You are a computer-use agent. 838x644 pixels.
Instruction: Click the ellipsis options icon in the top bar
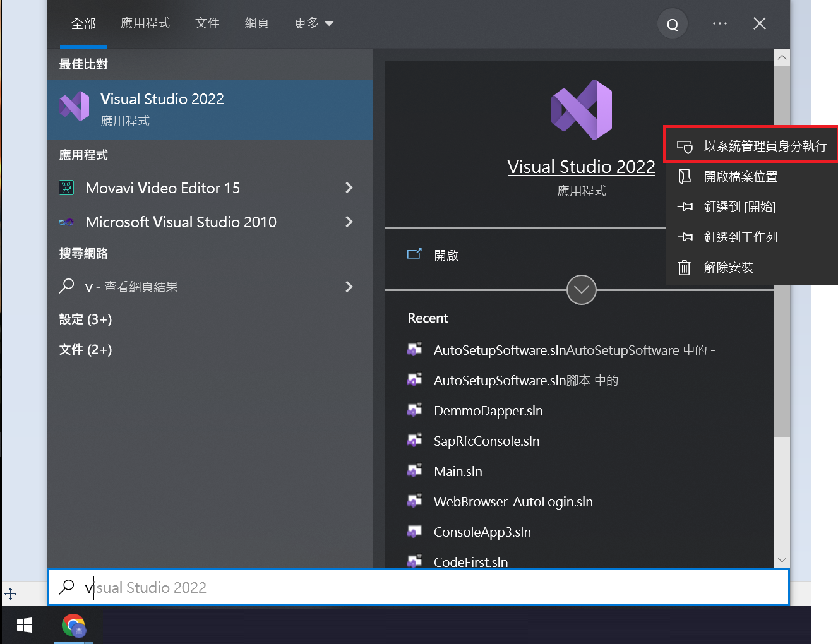pyautogui.click(x=719, y=23)
